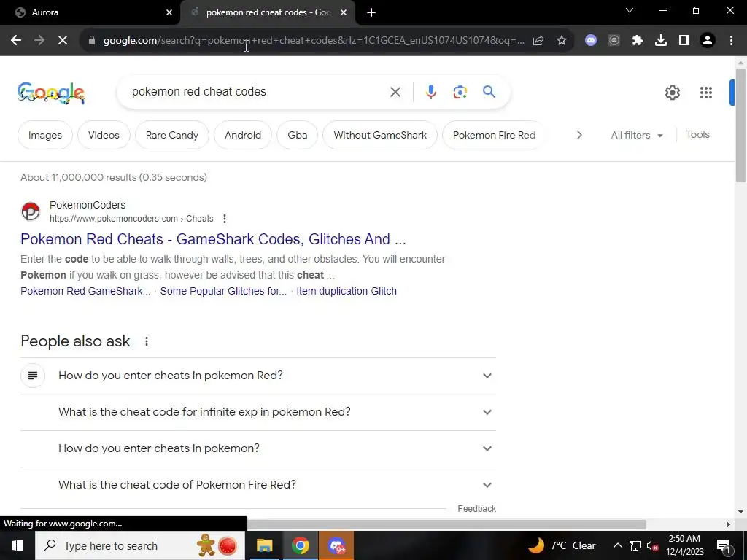Viewport: 747px width, 560px height.
Task: Select Without GameShark chip
Action: tap(380, 135)
